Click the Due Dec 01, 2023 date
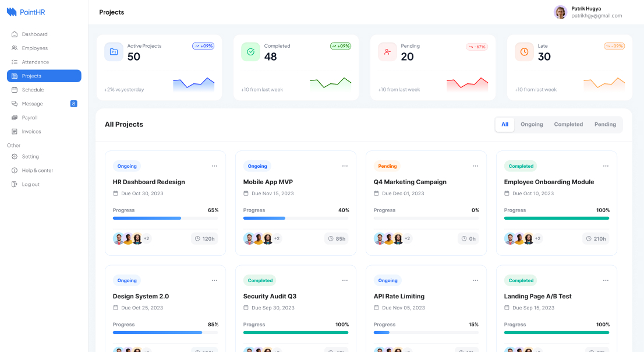644x352 pixels. [x=403, y=193]
